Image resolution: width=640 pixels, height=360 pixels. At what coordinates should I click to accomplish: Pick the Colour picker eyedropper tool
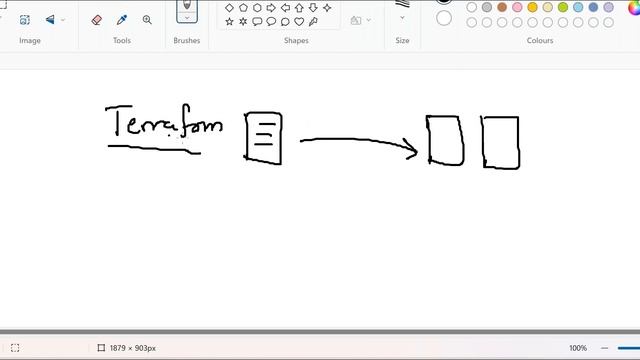coord(122,20)
